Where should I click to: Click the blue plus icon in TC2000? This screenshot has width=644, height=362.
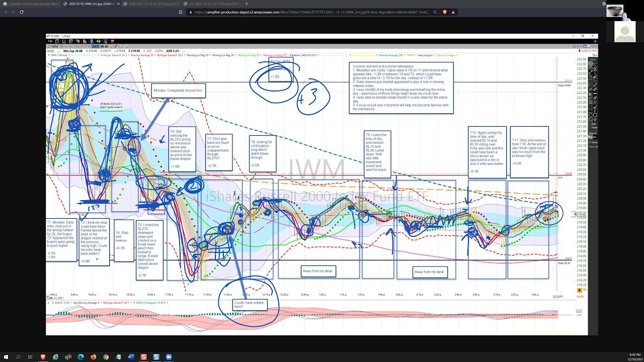click(x=595, y=41)
